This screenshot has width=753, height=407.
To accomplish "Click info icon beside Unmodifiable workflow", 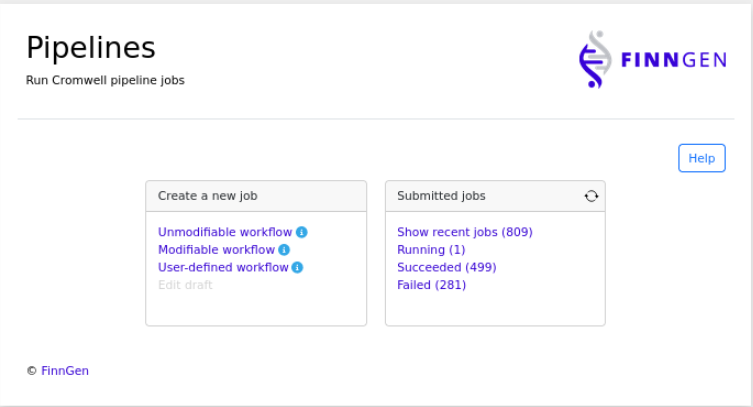I will [x=302, y=232].
